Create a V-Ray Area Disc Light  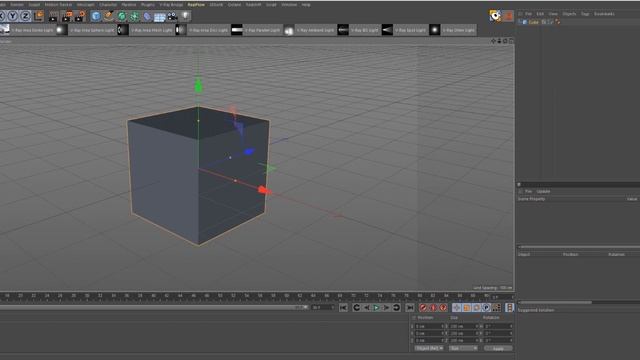(203, 30)
